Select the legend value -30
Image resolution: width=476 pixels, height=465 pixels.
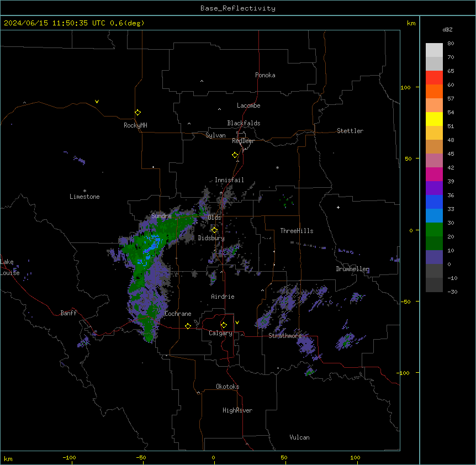click(452, 292)
